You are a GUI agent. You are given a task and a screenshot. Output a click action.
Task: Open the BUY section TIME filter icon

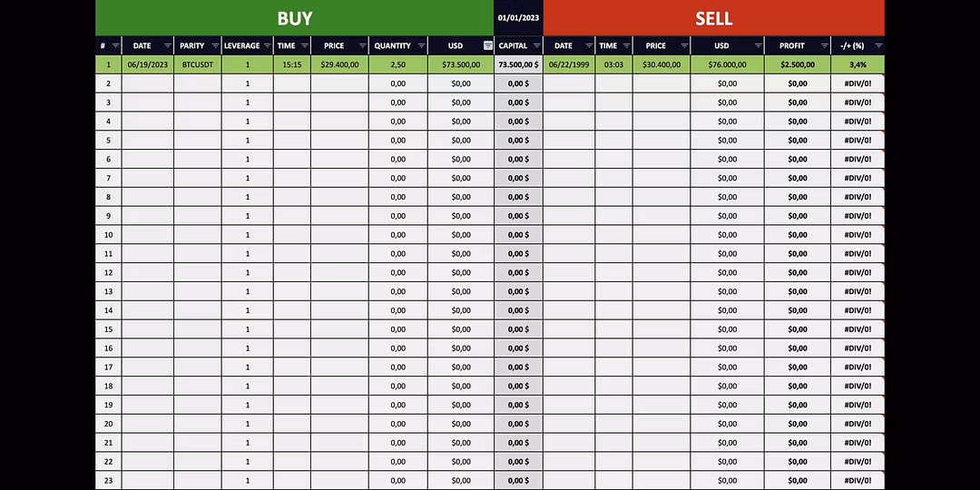(x=304, y=45)
